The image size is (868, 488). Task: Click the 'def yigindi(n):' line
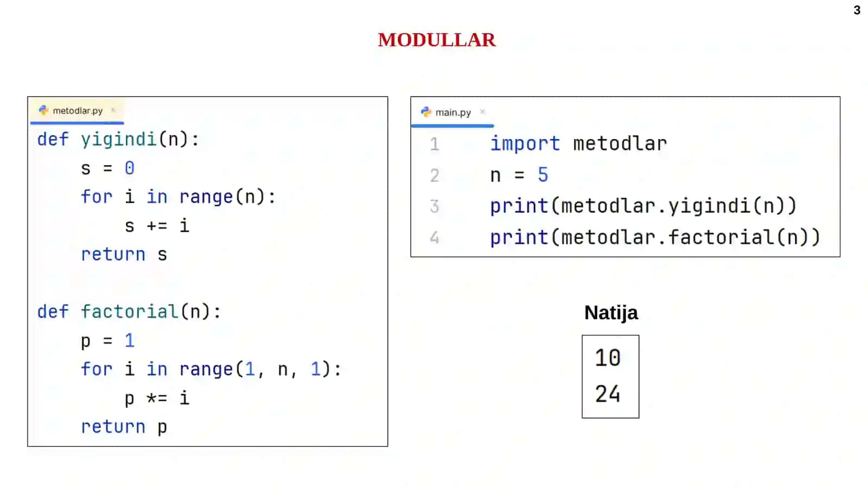[x=118, y=140]
